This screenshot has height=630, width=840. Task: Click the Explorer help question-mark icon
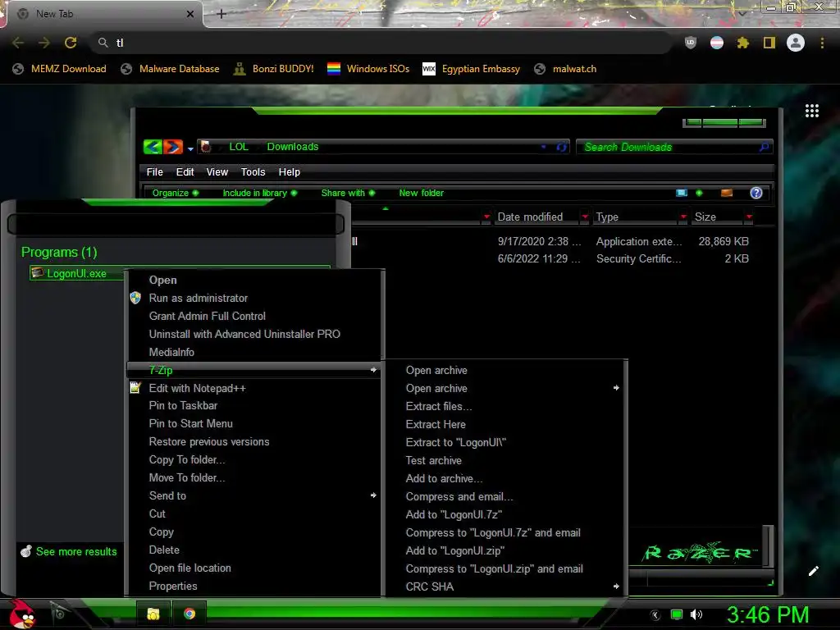coord(756,193)
